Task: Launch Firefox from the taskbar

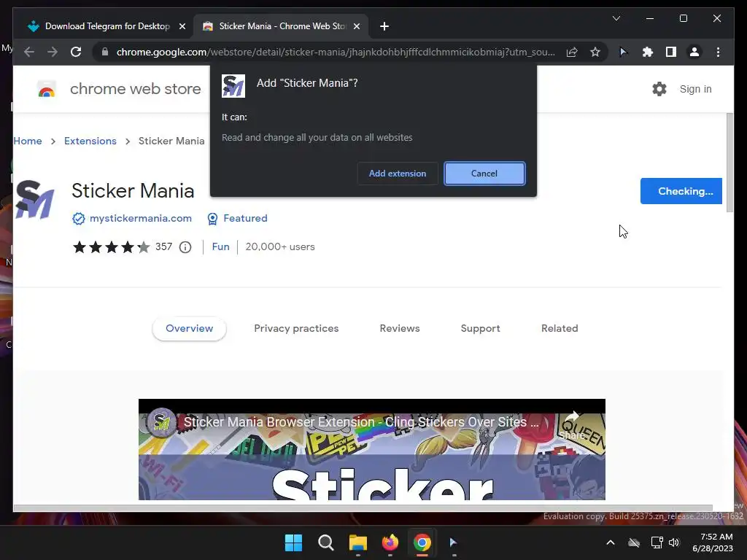Action: [390, 542]
